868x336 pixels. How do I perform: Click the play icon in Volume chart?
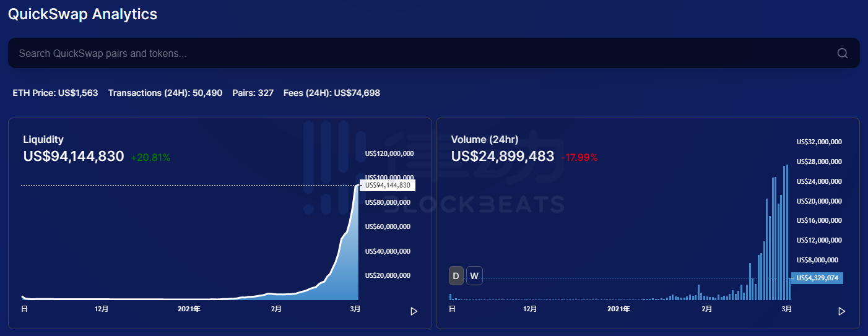(x=841, y=311)
